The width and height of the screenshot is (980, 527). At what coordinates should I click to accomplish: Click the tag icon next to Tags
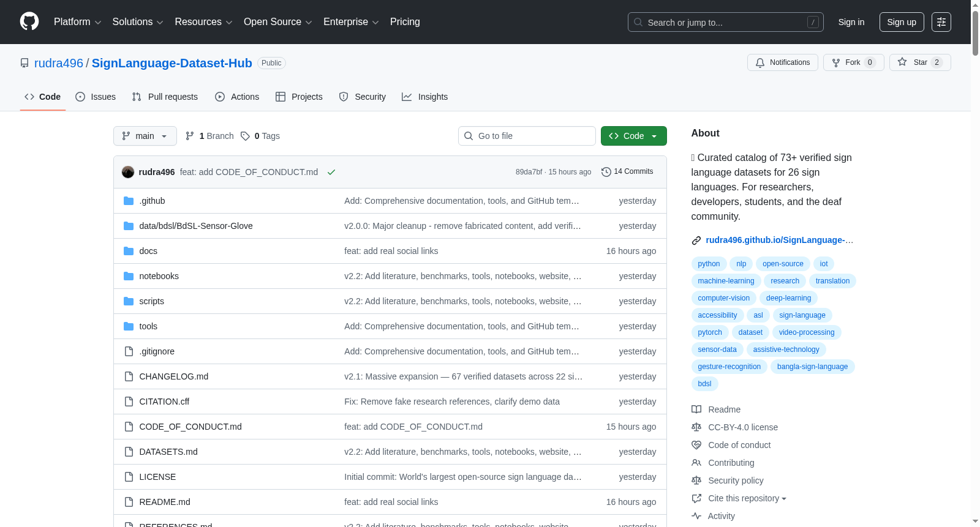click(245, 136)
